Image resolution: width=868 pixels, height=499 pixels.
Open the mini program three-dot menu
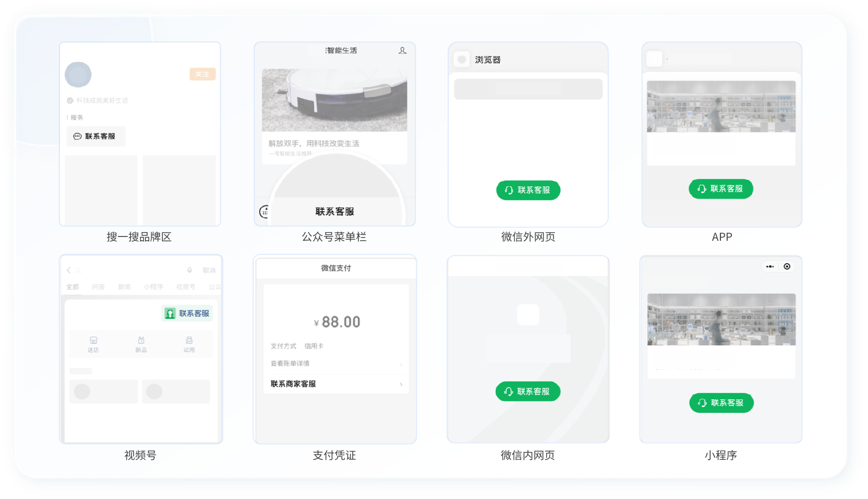click(769, 266)
